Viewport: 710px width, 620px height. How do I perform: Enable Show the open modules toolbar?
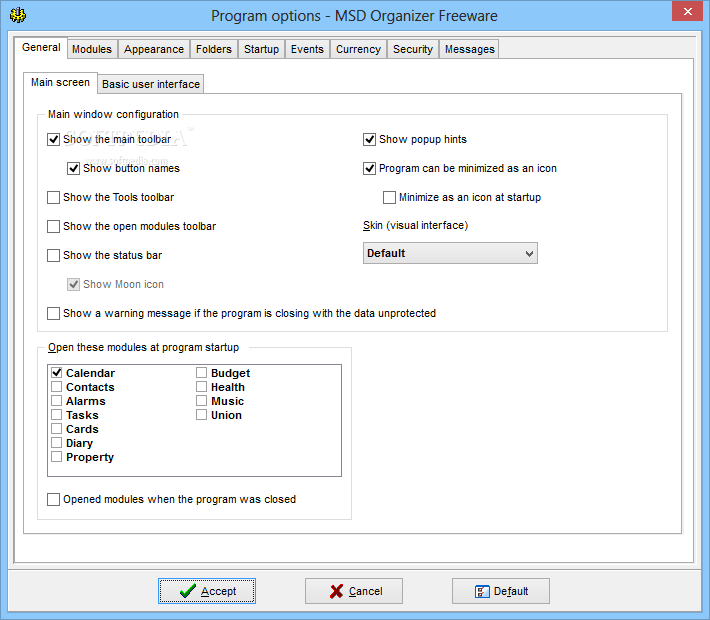pos(53,226)
